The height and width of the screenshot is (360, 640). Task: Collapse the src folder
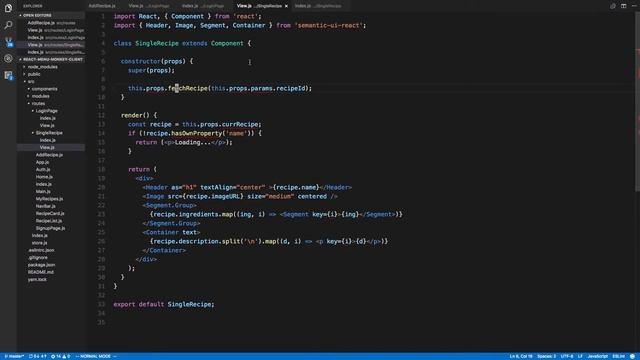click(x=31, y=82)
